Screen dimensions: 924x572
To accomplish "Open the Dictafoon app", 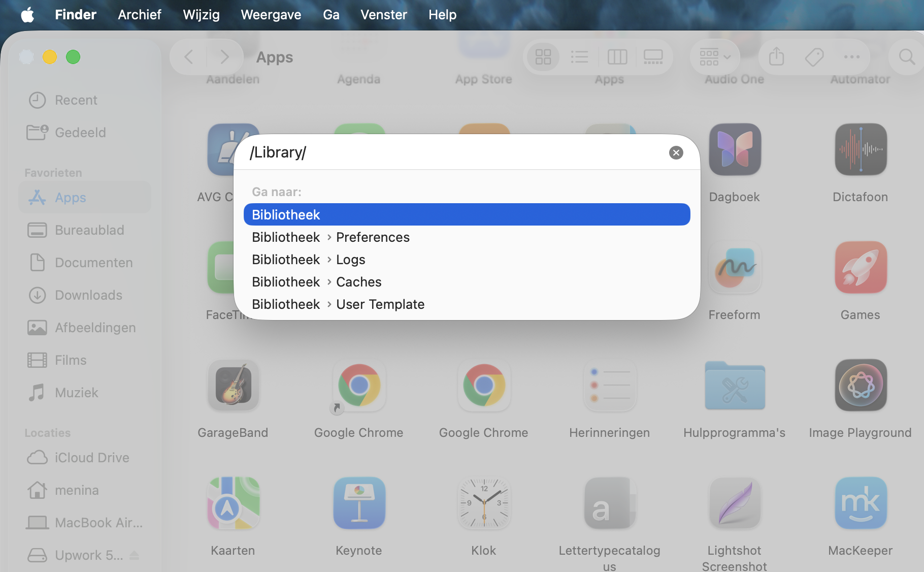I will [860, 149].
